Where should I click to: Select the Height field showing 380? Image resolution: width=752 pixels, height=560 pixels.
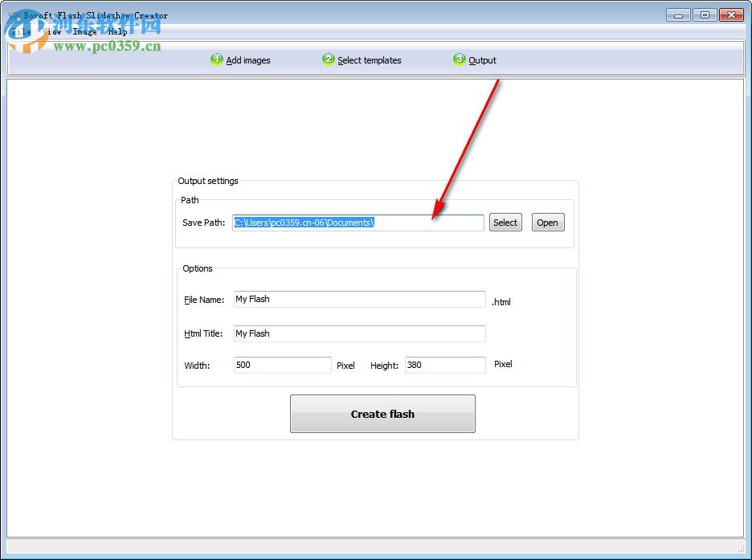[x=444, y=365]
